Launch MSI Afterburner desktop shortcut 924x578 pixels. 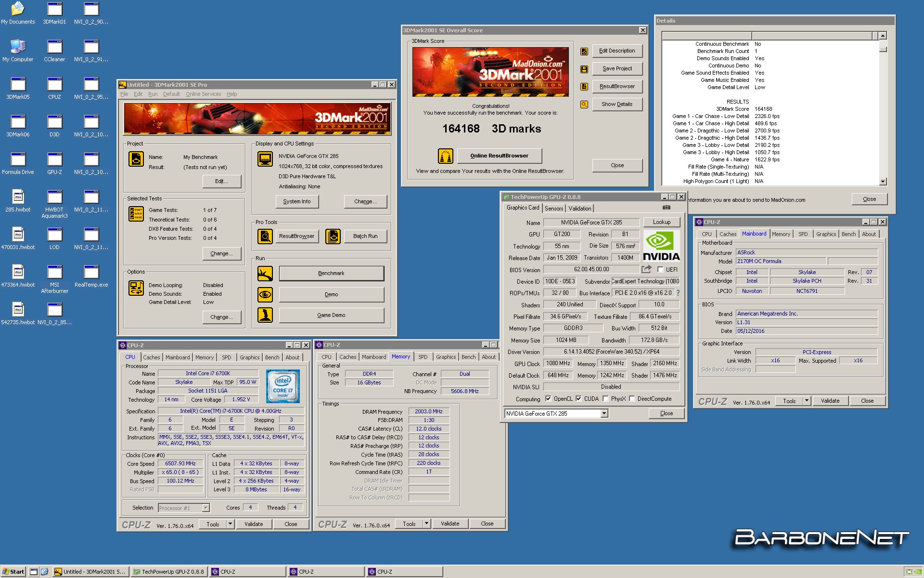tap(54, 279)
